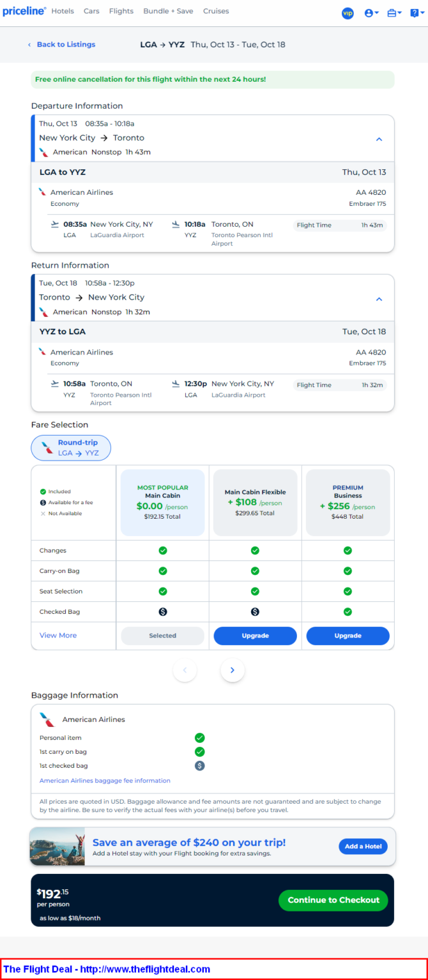Click Available for a fee legend icon
Screen dimensions: 428x980
tap(43, 503)
